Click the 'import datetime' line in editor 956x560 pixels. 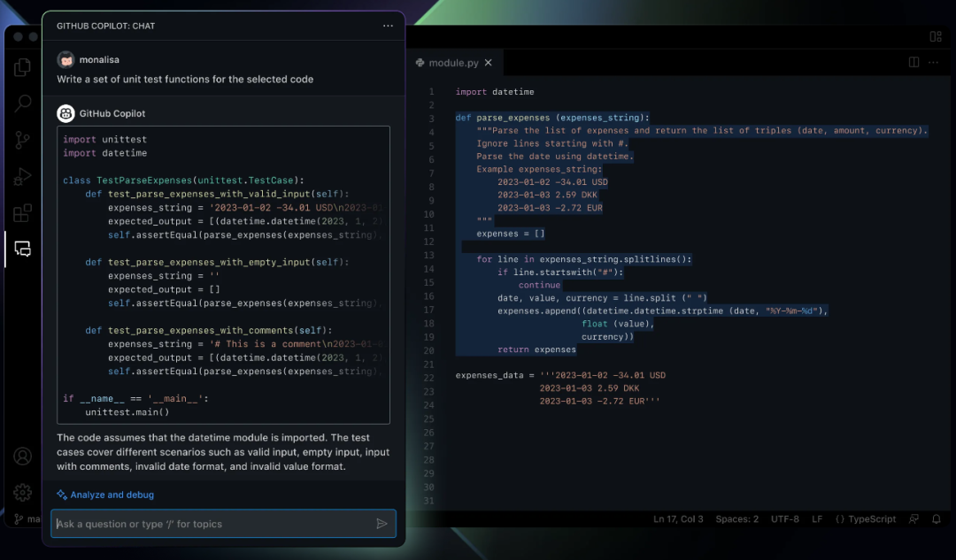click(495, 92)
